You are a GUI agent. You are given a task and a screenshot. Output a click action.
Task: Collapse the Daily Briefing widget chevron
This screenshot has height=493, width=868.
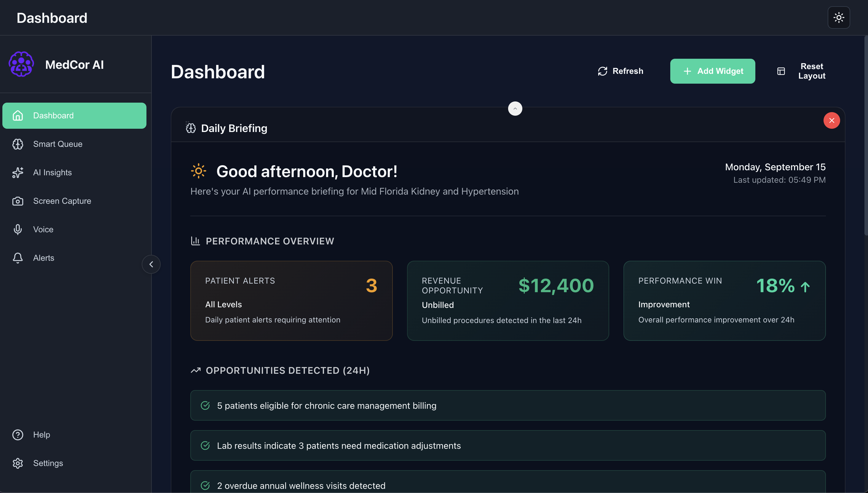(515, 109)
